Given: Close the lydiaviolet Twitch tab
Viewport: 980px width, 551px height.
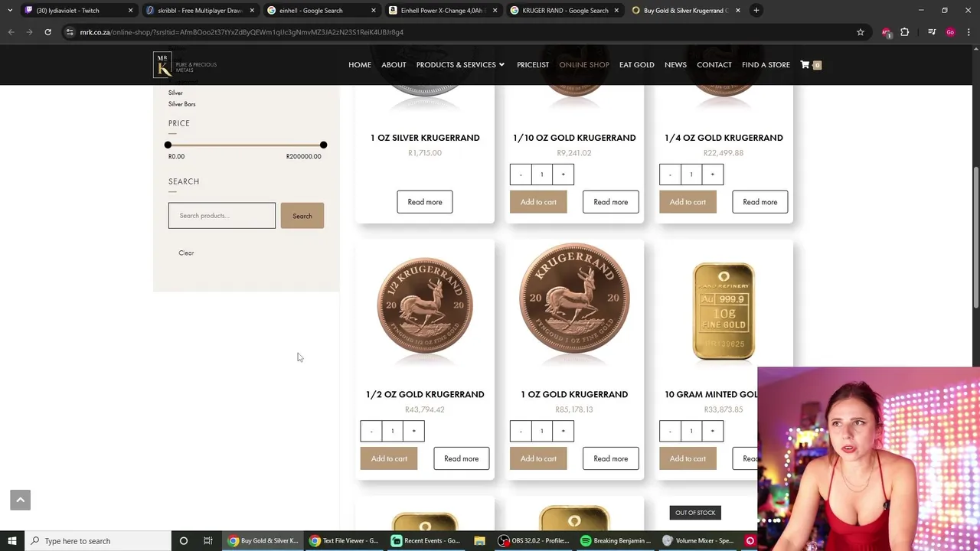Looking at the screenshot, I should 130,11.
